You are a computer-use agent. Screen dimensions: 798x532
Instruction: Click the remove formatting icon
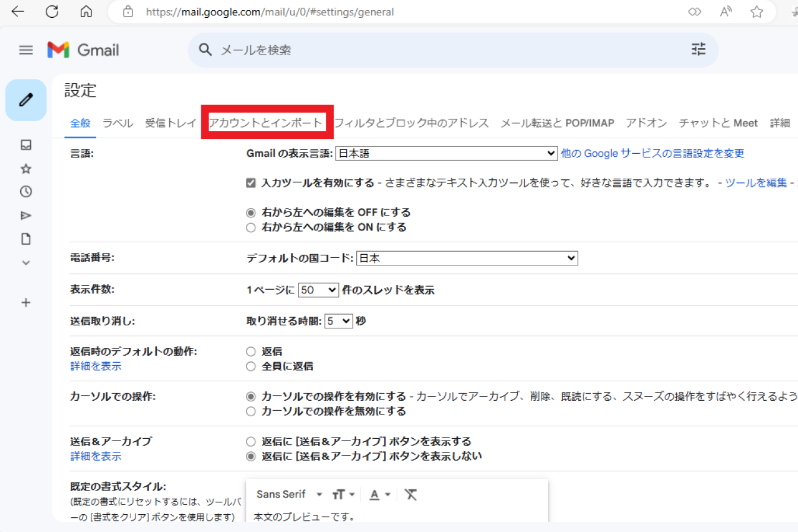click(x=411, y=495)
